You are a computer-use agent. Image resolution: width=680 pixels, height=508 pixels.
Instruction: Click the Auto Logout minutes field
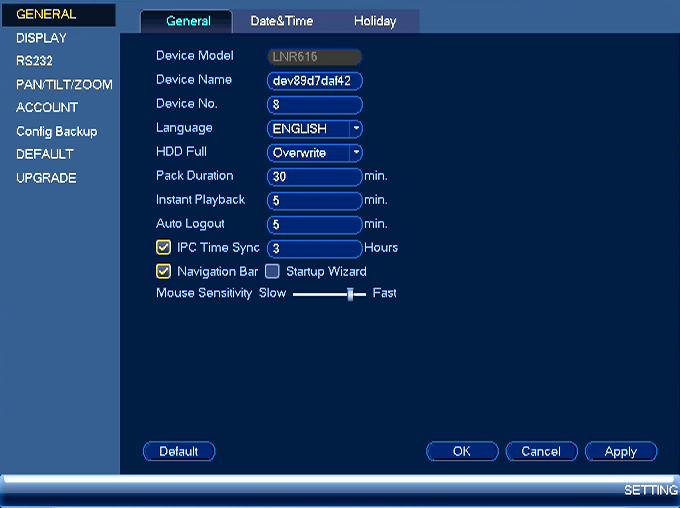click(314, 224)
